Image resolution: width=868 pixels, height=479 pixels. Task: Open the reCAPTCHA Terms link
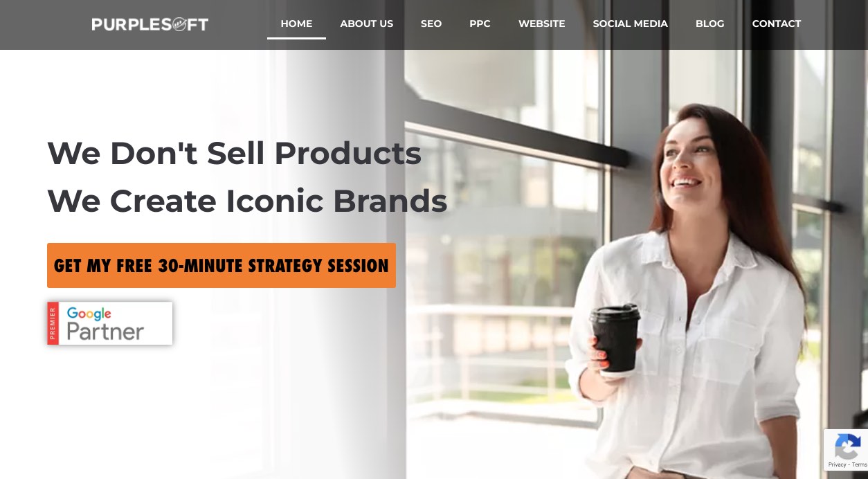859,465
